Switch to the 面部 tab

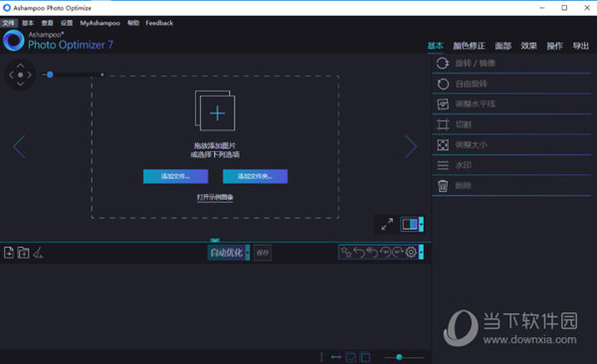click(x=502, y=46)
